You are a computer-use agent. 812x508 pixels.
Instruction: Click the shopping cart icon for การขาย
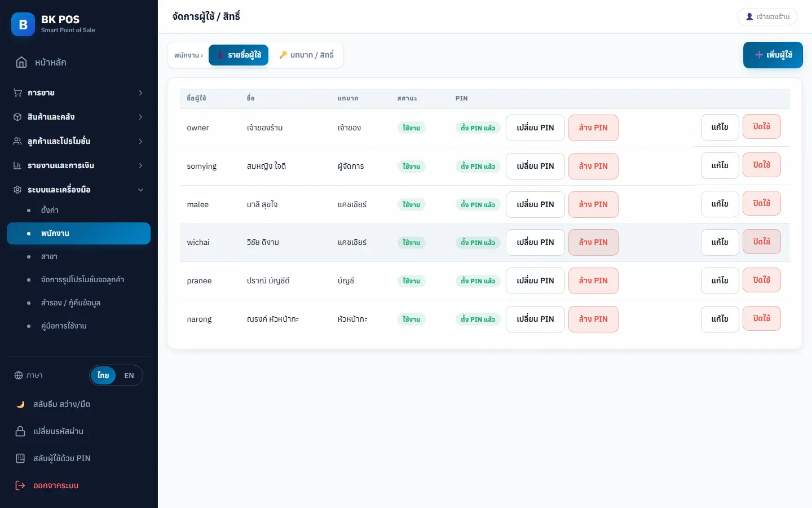[x=17, y=93]
